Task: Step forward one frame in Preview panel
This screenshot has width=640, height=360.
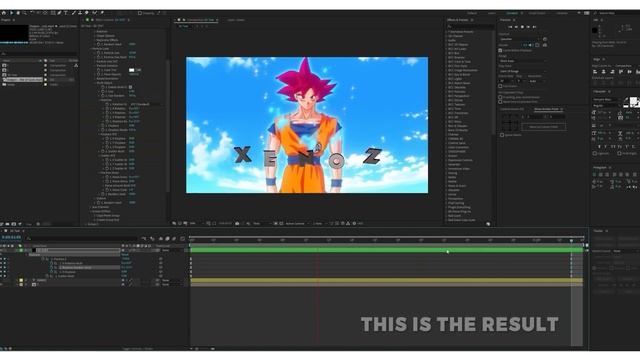Action: [528, 27]
